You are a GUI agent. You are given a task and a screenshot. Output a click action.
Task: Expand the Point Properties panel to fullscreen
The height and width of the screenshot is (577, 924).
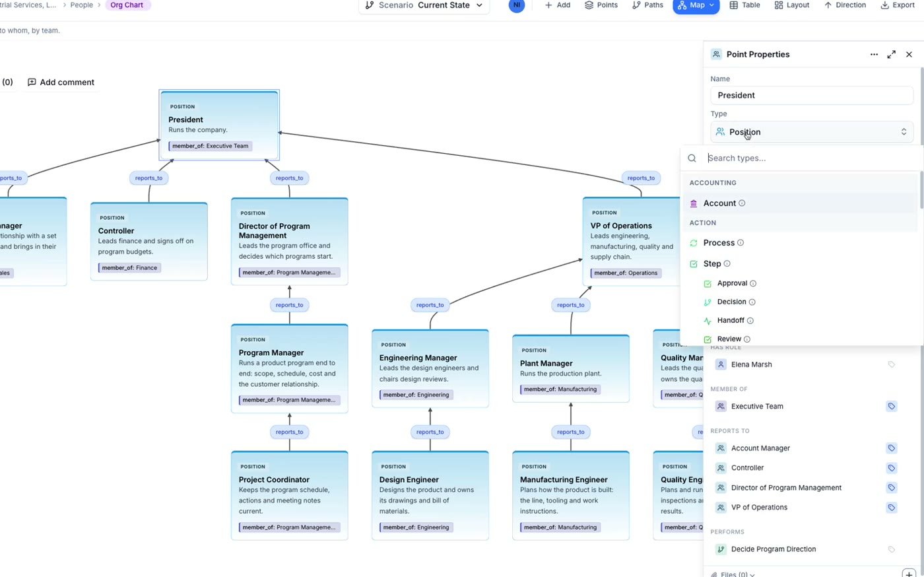coord(891,55)
